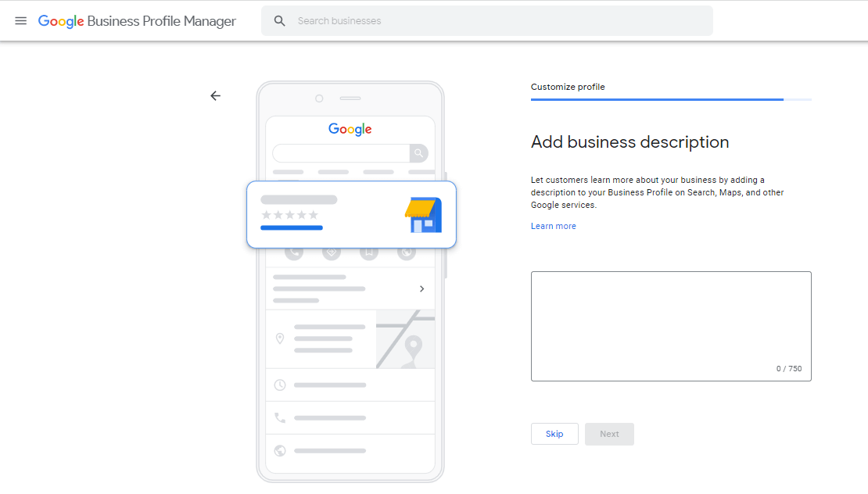Image resolution: width=868 pixels, height=494 pixels.
Task: Click the star rating row on the business card
Action: coord(288,213)
